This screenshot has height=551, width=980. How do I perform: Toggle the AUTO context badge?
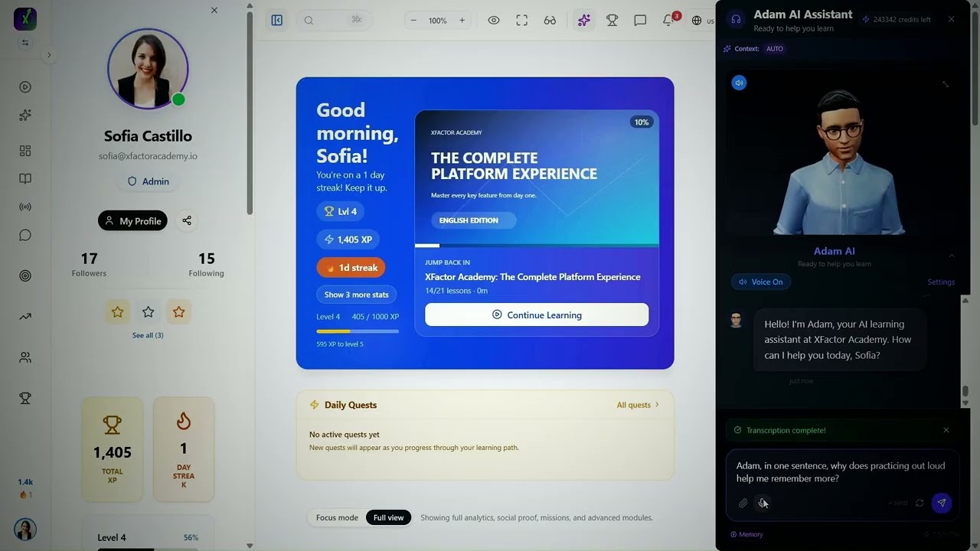tap(775, 48)
